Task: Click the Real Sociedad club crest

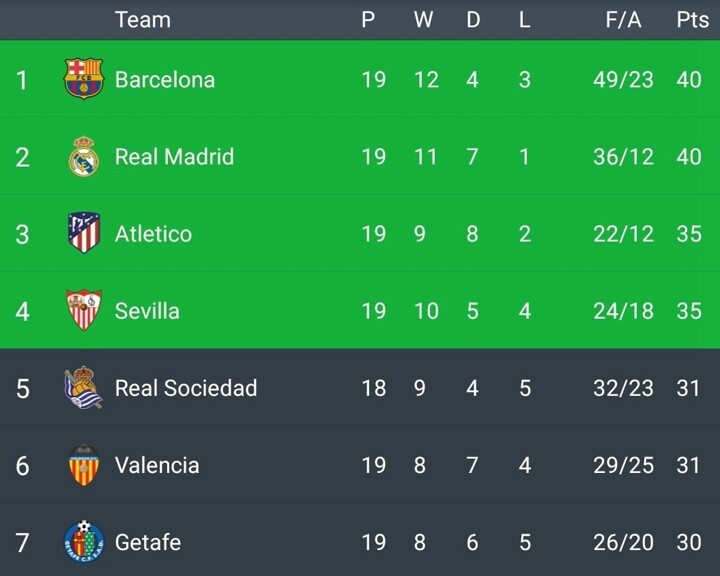Action: [84, 388]
